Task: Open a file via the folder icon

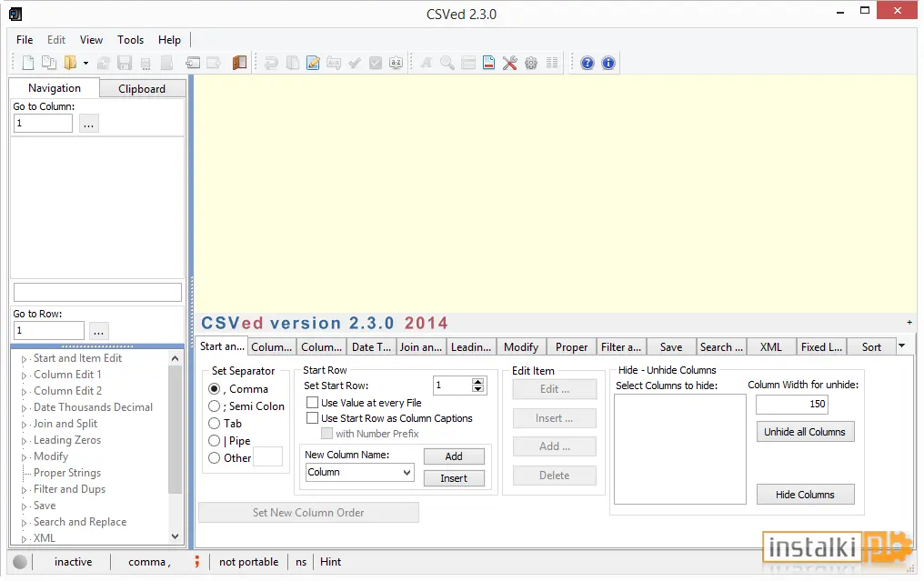Action: (x=70, y=63)
